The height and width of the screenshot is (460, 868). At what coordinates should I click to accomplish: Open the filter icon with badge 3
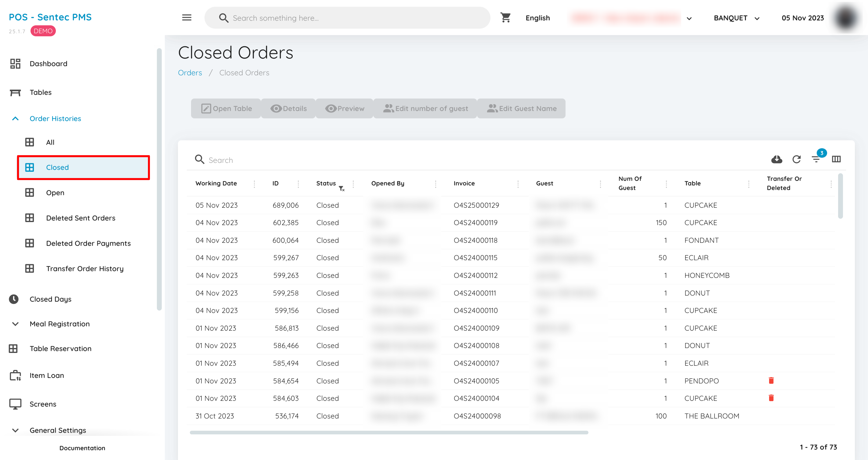[817, 158]
